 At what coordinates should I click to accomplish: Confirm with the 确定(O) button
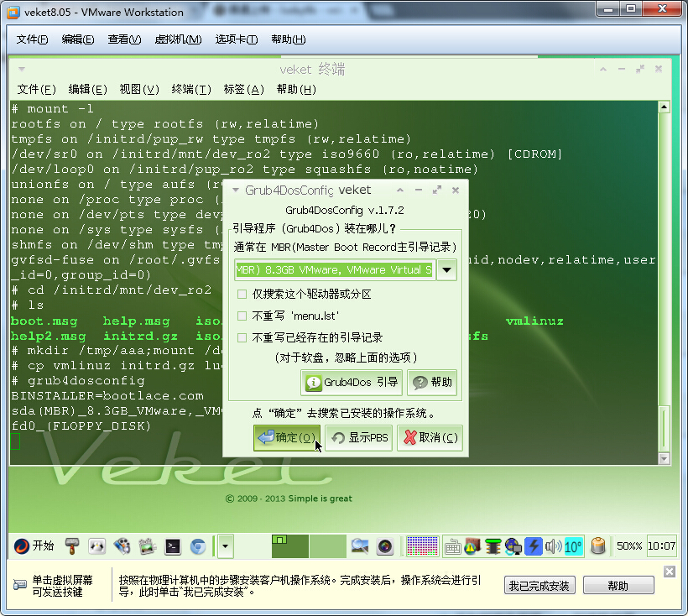pos(287,437)
